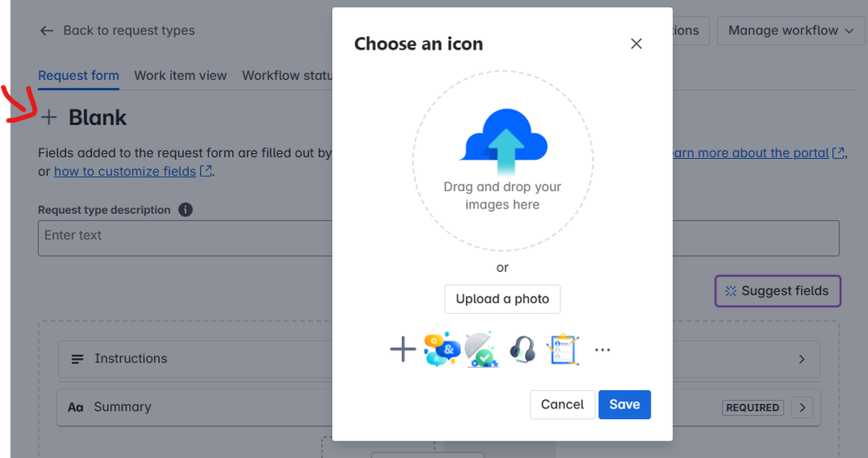The height and width of the screenshot is (458, 868).
Task: Click the request type description text field
Action: click(x=439, y=238)
